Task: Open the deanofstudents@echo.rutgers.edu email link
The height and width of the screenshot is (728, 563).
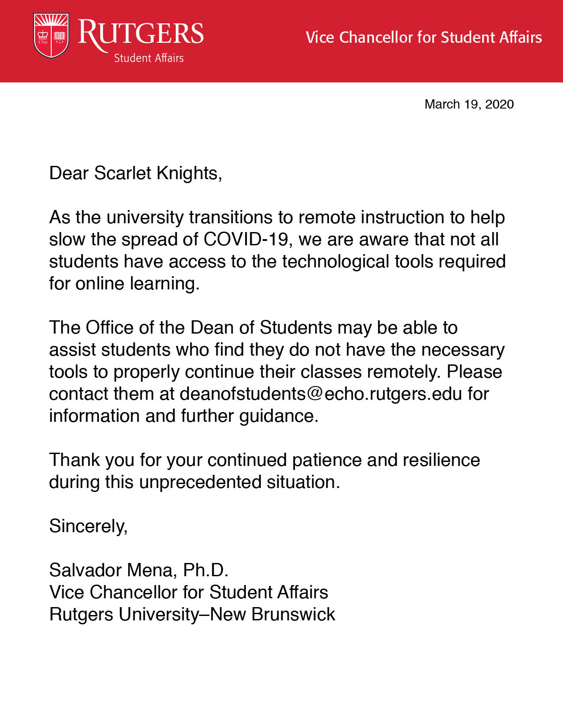Action: pyautogui.click(x=321, y=394)
